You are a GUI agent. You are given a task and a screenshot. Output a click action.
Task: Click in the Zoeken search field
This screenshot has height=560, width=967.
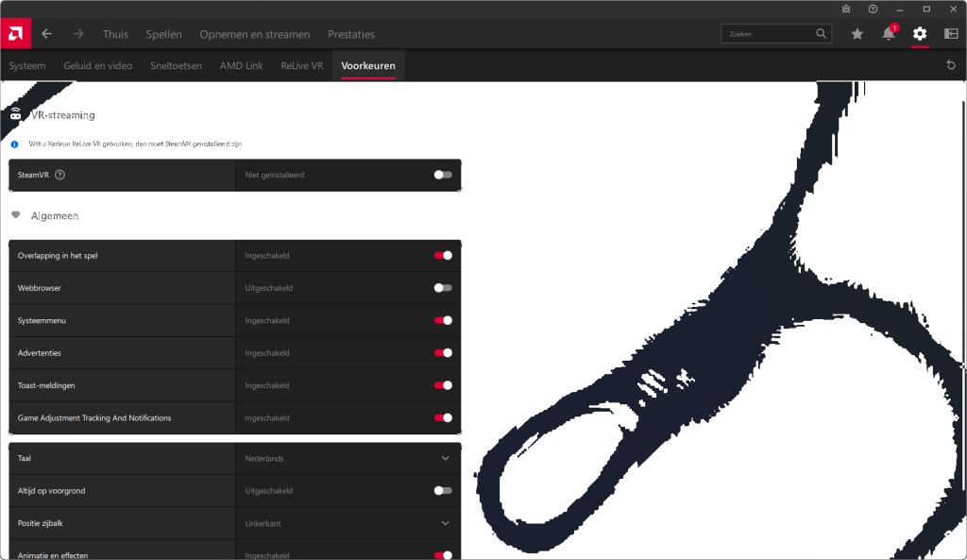[x=767, y=34]
